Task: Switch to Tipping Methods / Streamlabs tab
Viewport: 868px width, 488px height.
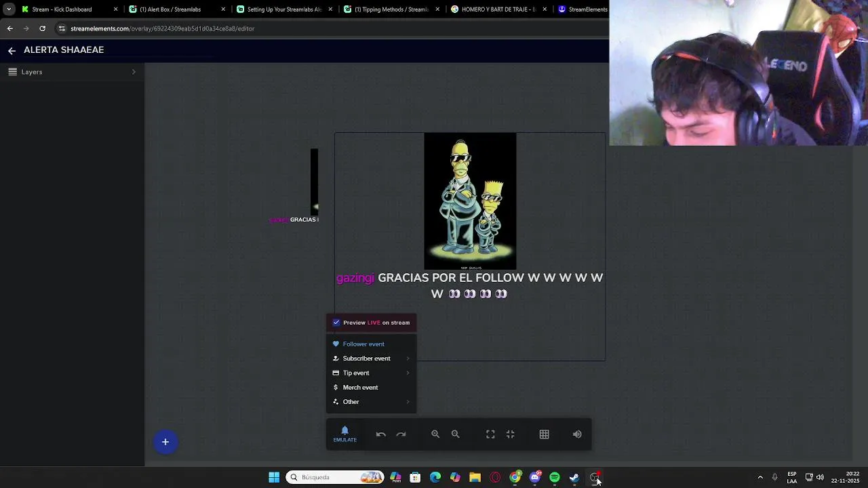Action: tap(392, 9)
